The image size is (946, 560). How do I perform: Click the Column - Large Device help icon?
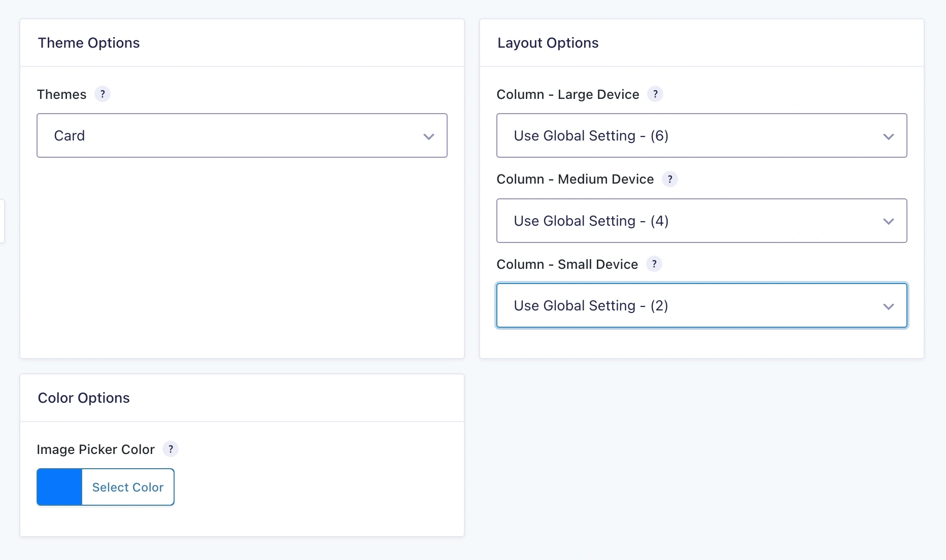tap(655, 94)
